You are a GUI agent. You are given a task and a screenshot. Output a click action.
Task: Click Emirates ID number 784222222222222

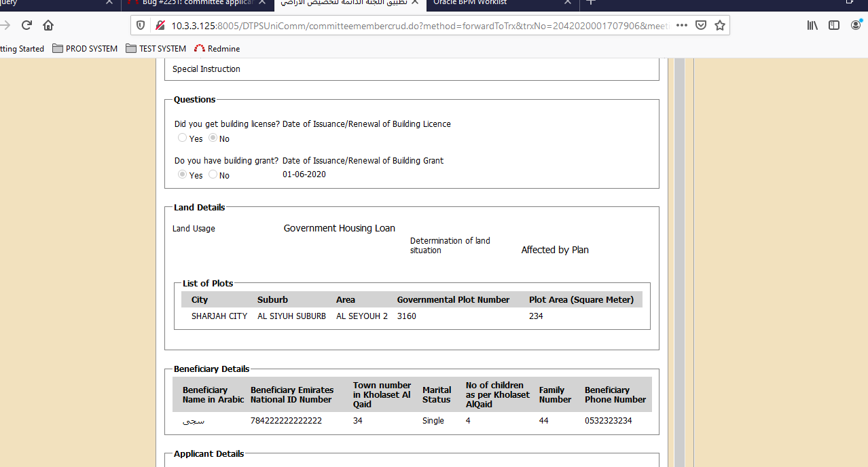286,421
